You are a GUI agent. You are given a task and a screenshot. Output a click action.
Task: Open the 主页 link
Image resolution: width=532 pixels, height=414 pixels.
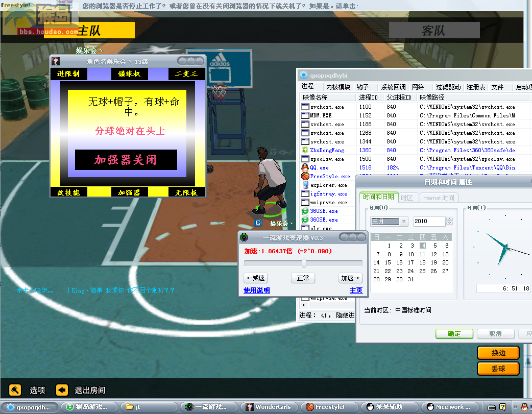(356, 290)
